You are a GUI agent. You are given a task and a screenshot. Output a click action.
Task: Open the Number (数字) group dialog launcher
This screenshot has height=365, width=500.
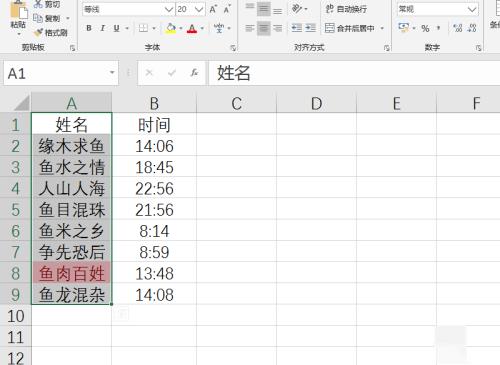point(478,48)
